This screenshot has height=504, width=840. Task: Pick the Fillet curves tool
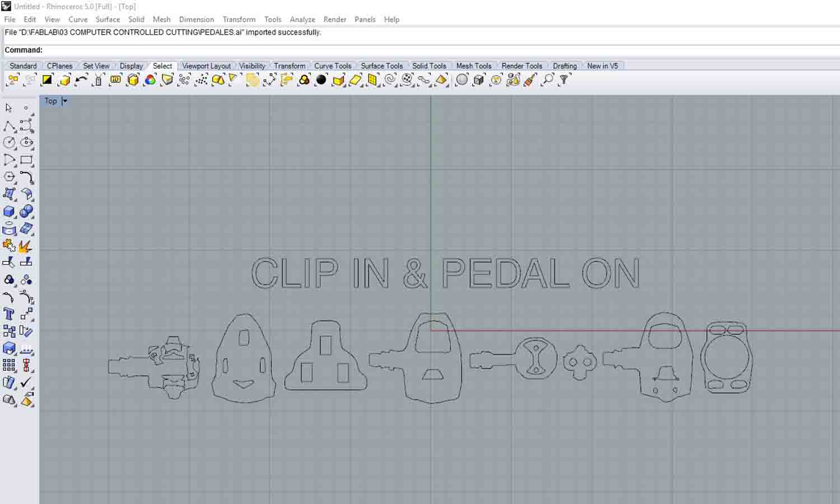[x=26, y=178]
